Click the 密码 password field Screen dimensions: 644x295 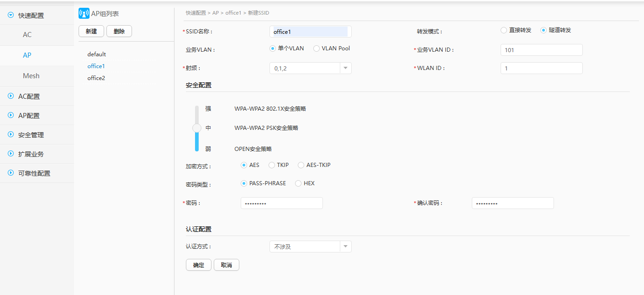[282, 203]
